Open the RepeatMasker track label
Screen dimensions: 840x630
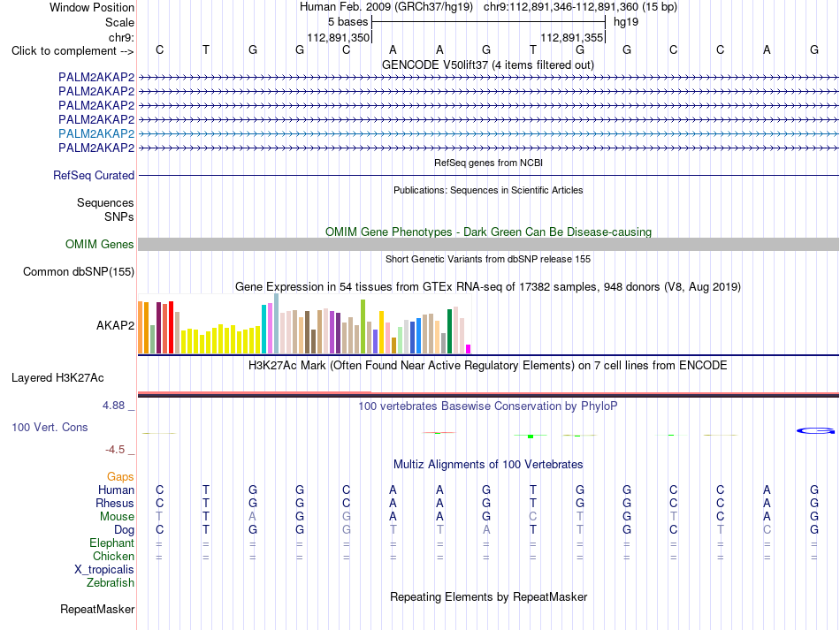tap(97, 609)
